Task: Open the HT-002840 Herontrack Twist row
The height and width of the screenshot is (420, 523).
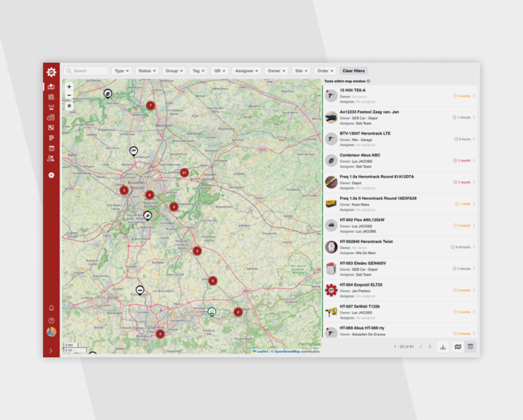Action: coord(400,247)
